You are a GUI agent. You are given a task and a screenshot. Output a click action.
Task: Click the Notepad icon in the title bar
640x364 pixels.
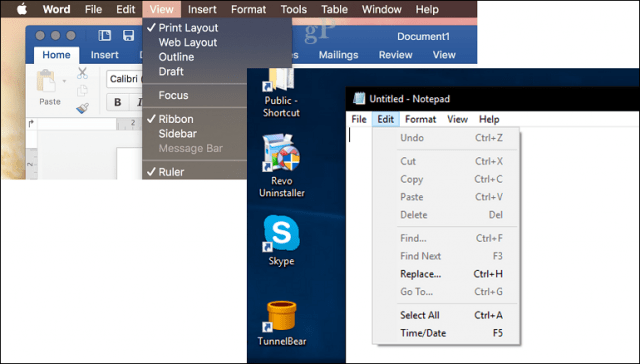tap(359, 98)
